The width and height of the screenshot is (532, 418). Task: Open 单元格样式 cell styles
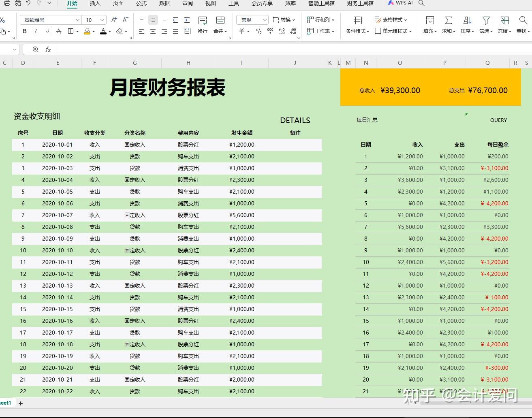[393, 31]
